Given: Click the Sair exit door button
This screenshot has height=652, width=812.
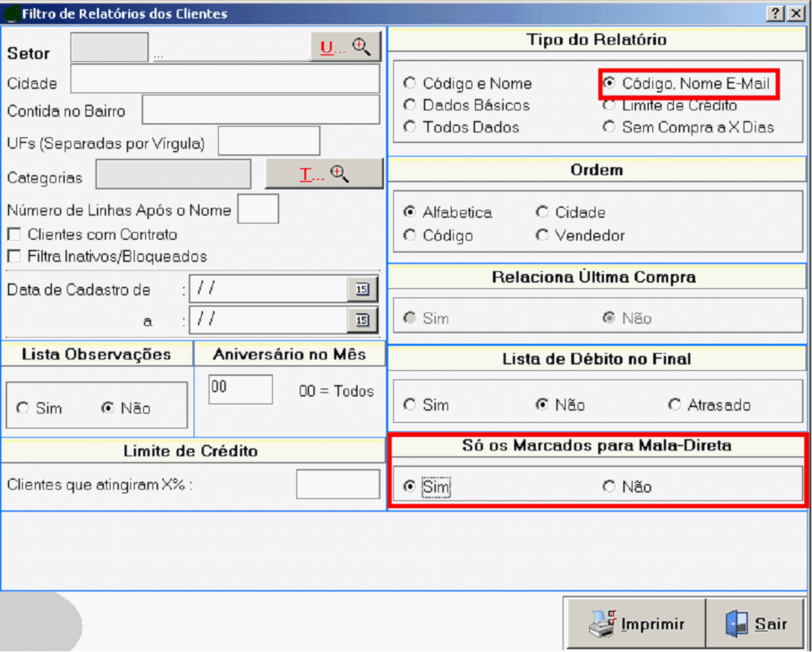Looking at the screenshot, I should coord(756,624).
